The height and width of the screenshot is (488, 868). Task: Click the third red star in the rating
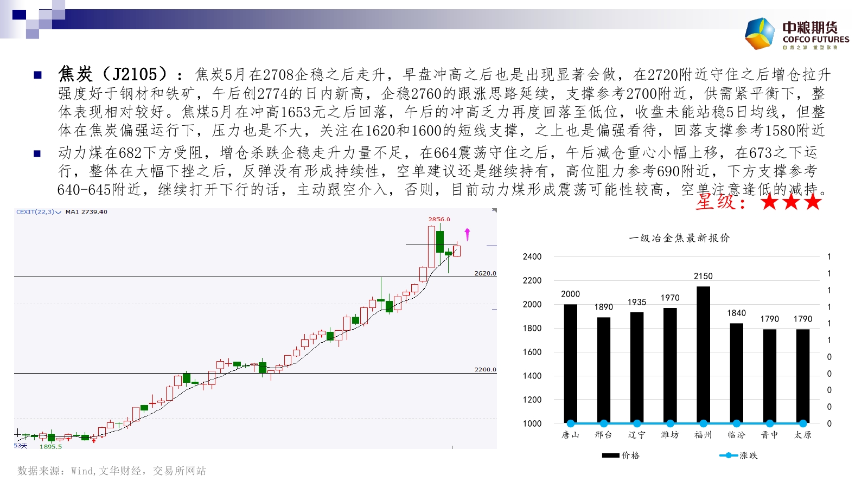point(813,202)
